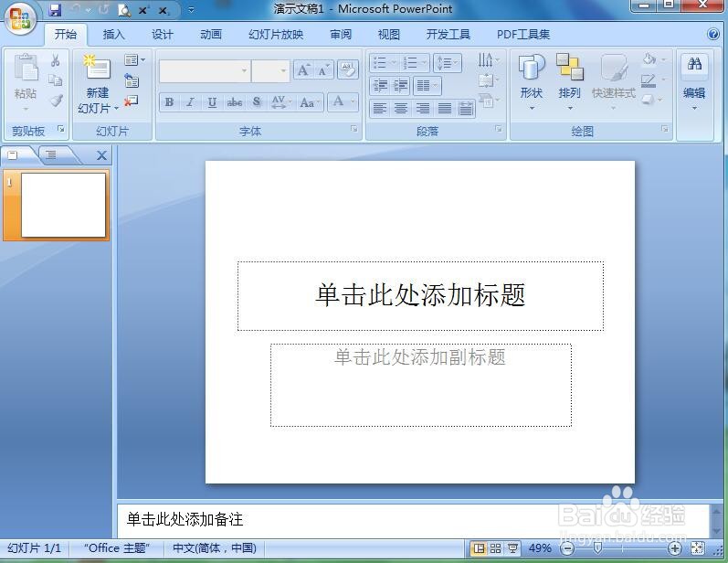This screenshot has width=728, height=563.
Task: Decrease font size with smaller A icon
Action: coord(323,70)
